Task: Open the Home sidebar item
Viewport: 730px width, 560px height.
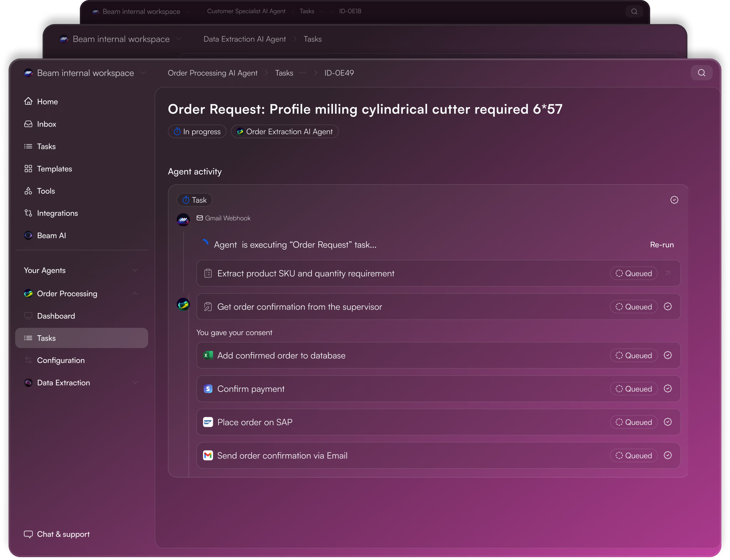Action: [x=47, y=102]
